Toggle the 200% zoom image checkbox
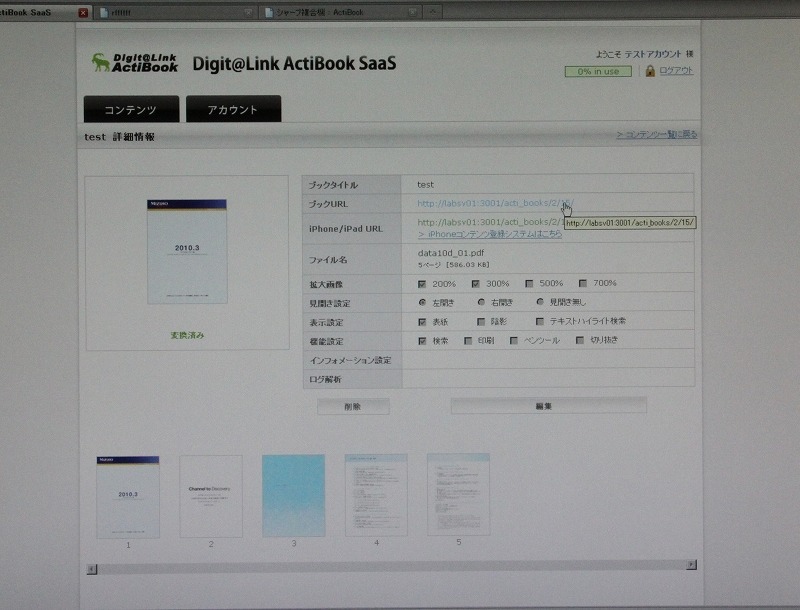 (422, 284)
